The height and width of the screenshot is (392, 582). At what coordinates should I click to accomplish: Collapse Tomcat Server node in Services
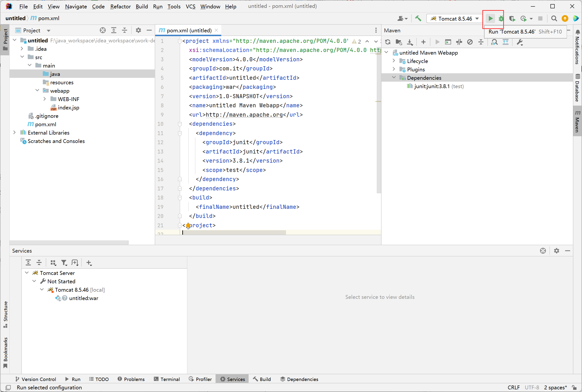point(27,273)
